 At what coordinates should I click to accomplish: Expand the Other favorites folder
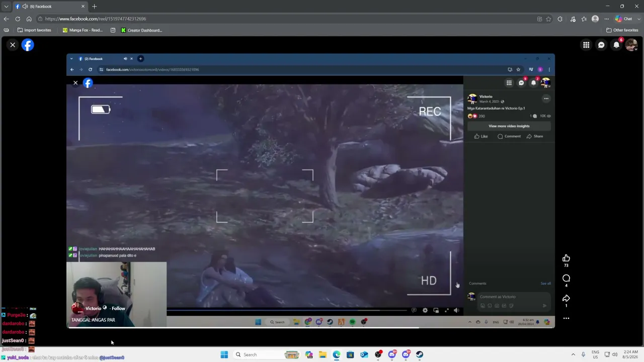[622, 30]
